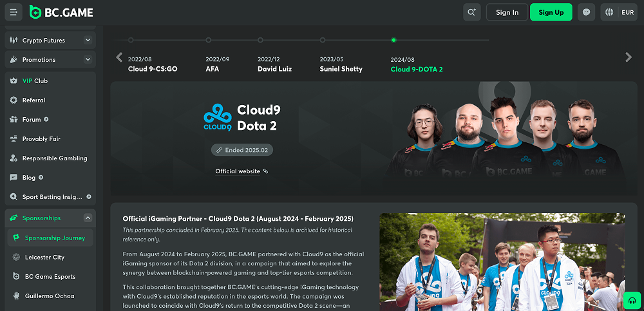644x311 pixels.
Task: Click the Responsible Gambling icon
Action: click(14, 158)
